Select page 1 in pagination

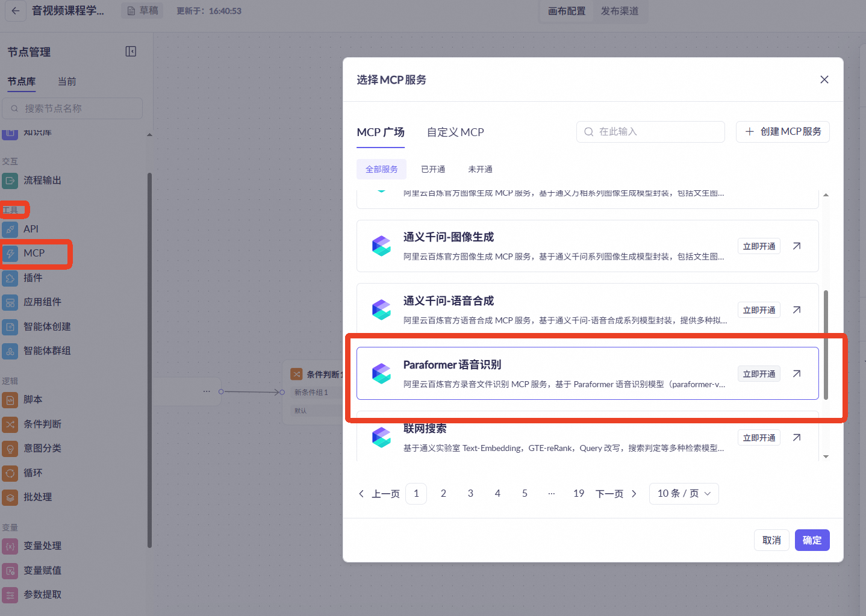416,494
